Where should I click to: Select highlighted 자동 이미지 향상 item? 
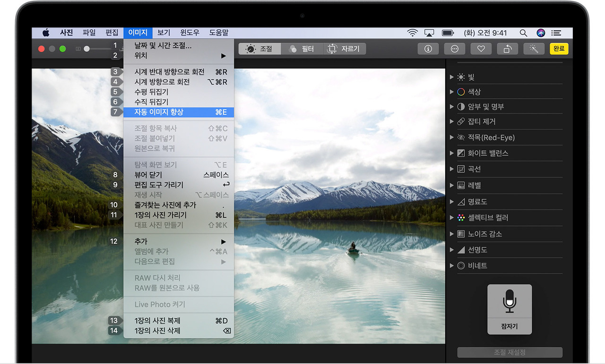(x=179, y=112)
